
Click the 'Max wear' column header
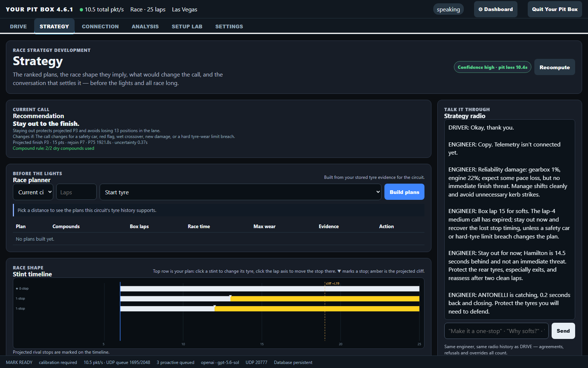pos(264,226)
